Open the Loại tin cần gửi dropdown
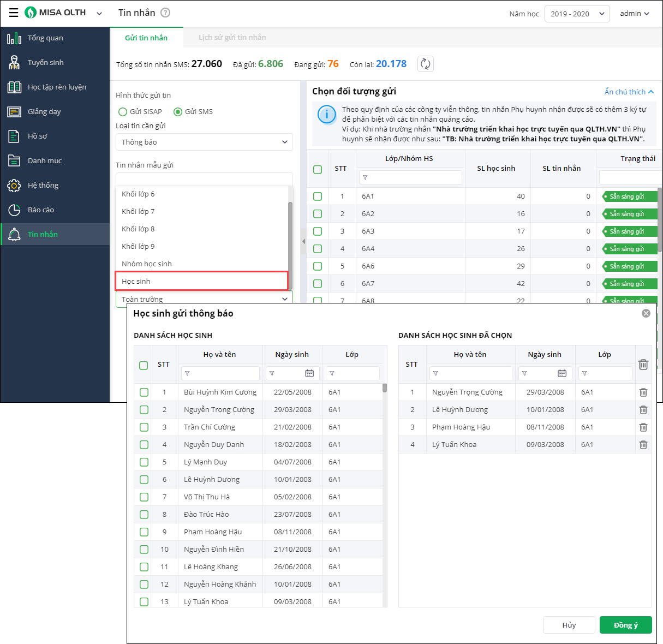This screenshot has height=644, width=663. [x=204, y=142]
